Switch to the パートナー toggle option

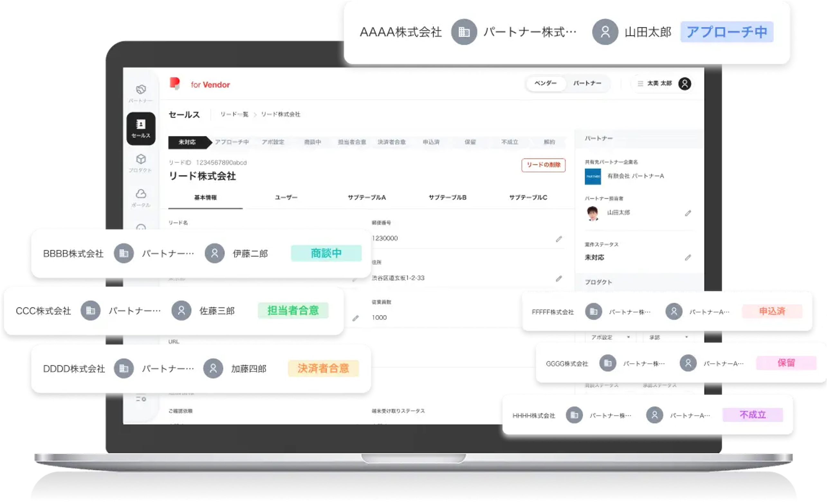point(587,83)
